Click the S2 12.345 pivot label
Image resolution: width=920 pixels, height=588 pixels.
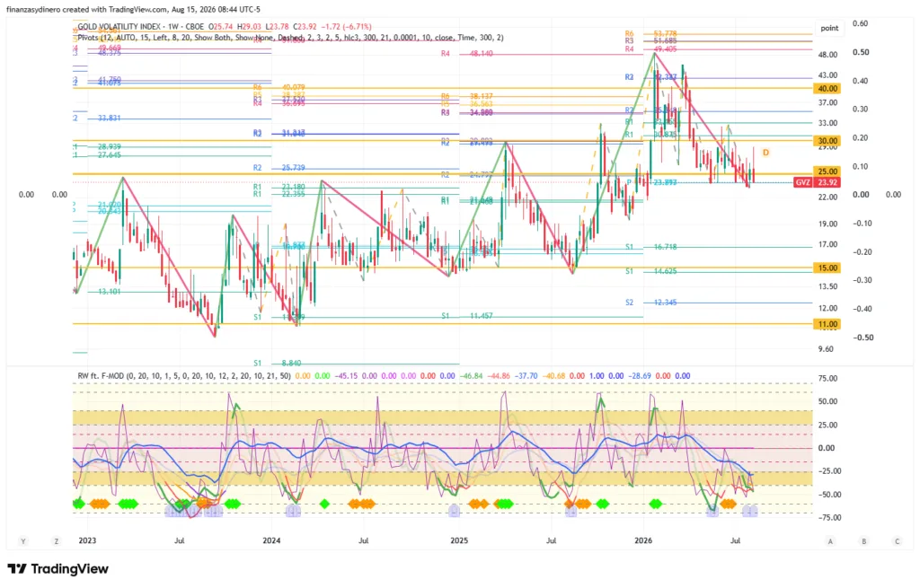pos(650,303)
